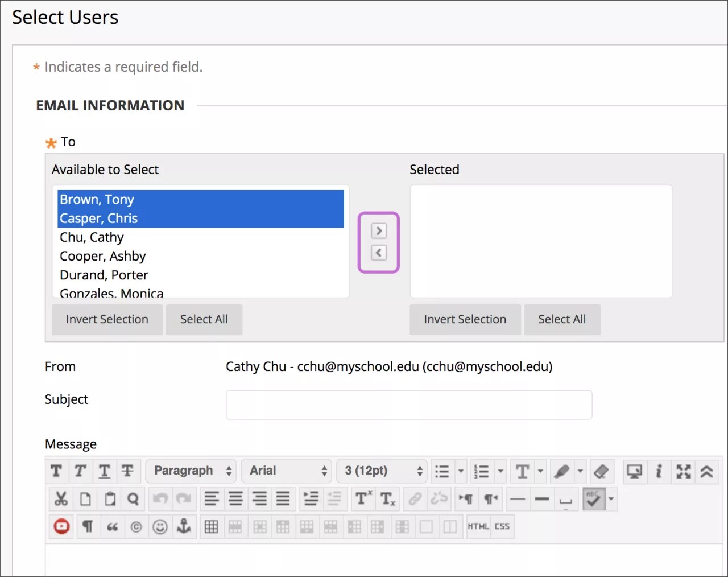Viewport: 728px width, 577px height.
Task: Open the 3 (12pt) font size dropdown
Action: click(382, 471)
